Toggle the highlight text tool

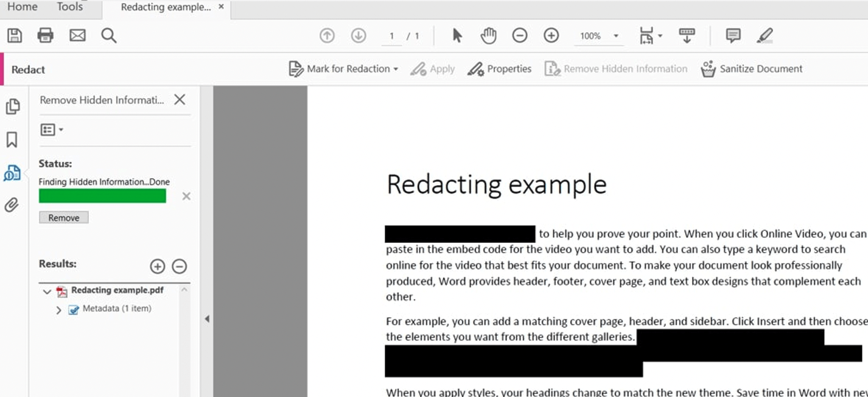[x=765, y=35]
